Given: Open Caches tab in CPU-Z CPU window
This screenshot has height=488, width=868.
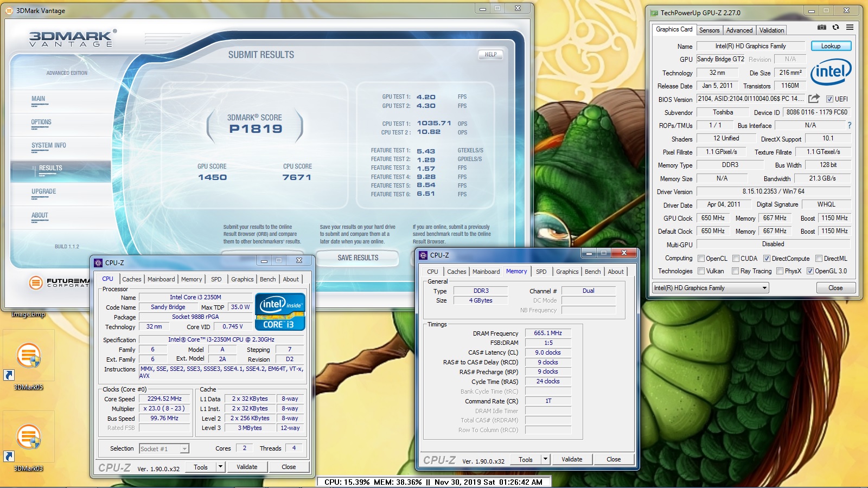Looking at the screenshot, I should click(131, 279).
